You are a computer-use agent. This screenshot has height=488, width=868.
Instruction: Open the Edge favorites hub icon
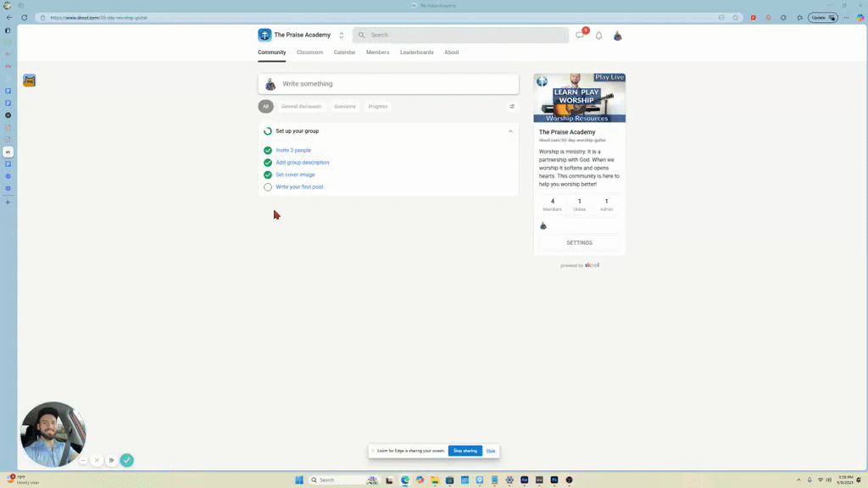point(799,18)
